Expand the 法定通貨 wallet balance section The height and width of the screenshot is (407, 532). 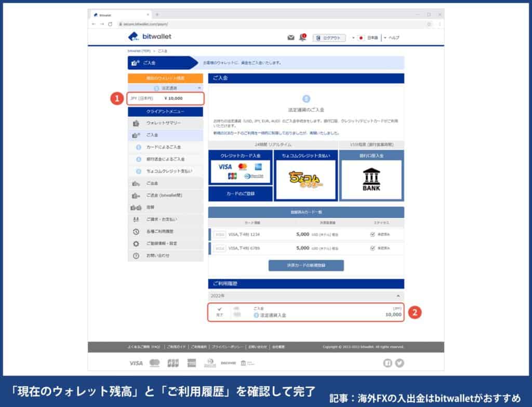[166, 88]
